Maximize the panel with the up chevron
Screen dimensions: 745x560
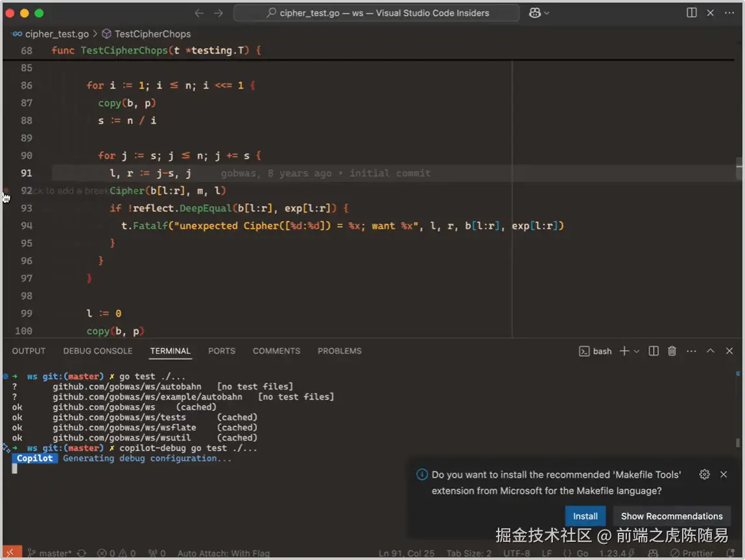click(711, 351)
